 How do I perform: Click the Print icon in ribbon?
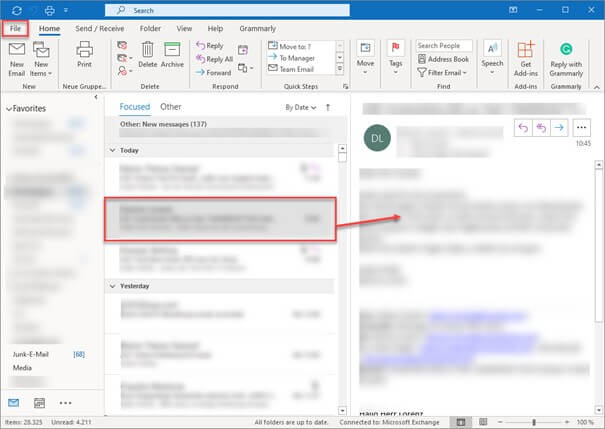click(x=84, y=56)
